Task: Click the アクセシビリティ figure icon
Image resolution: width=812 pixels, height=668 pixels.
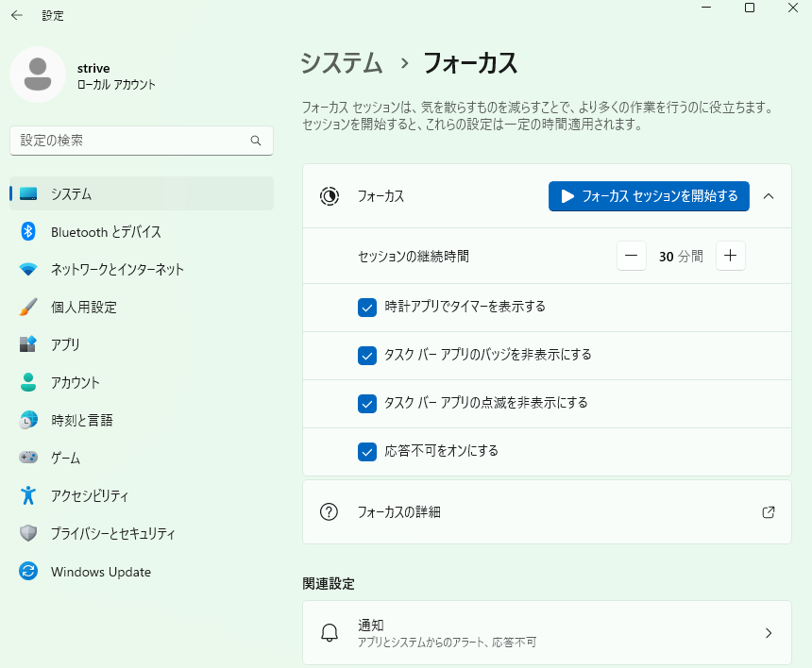Action: (x=28, y=495)
